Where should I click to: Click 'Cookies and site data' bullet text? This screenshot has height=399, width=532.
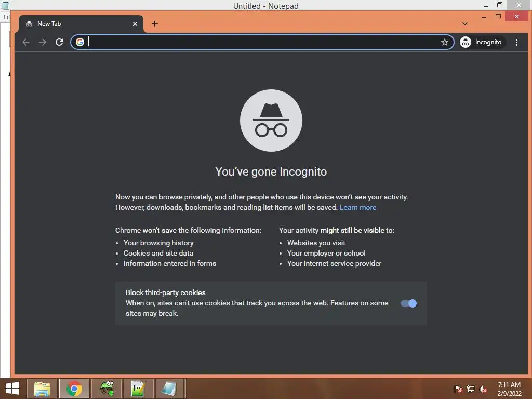(158, 253)
